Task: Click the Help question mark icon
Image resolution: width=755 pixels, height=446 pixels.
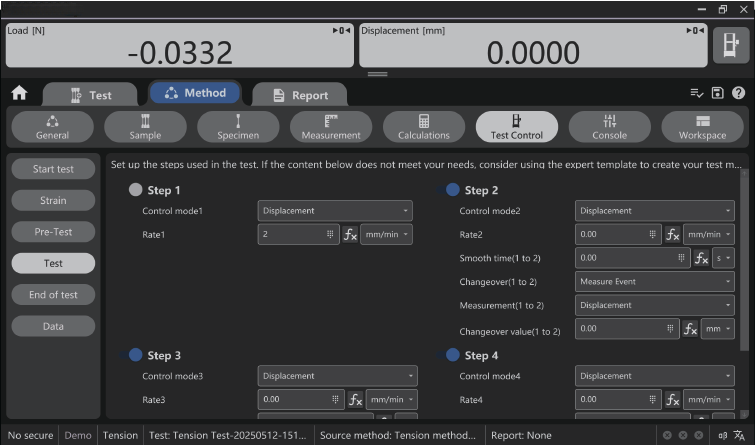Action: click(739, 93)
